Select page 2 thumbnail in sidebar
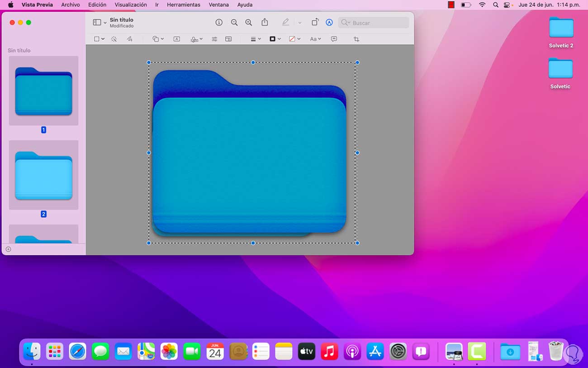The height and width of the screenshot is (368, 588). 43,175
